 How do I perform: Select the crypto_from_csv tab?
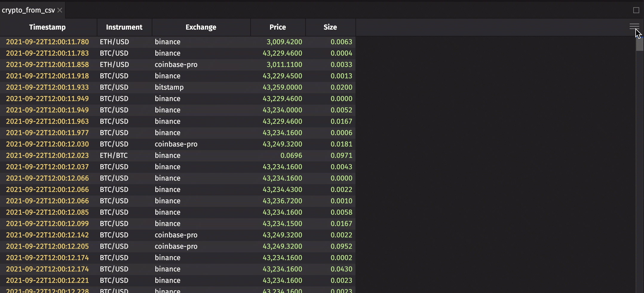28,10
